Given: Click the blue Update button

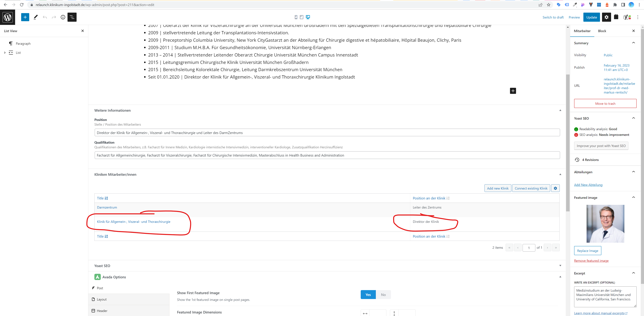Looking at the screenshot, I should click(x=591, y=17).
